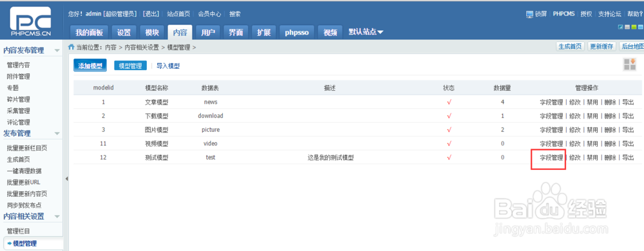Viewport: 644px width, 251px height.
Task: Open 管理内容 in sidebar
Action: click(19, 65)
